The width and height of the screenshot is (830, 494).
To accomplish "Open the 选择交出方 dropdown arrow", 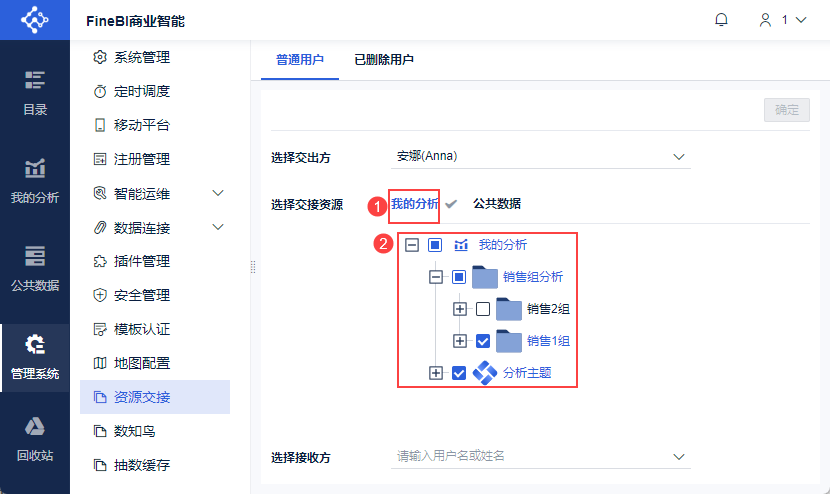I will coord(679,156).
